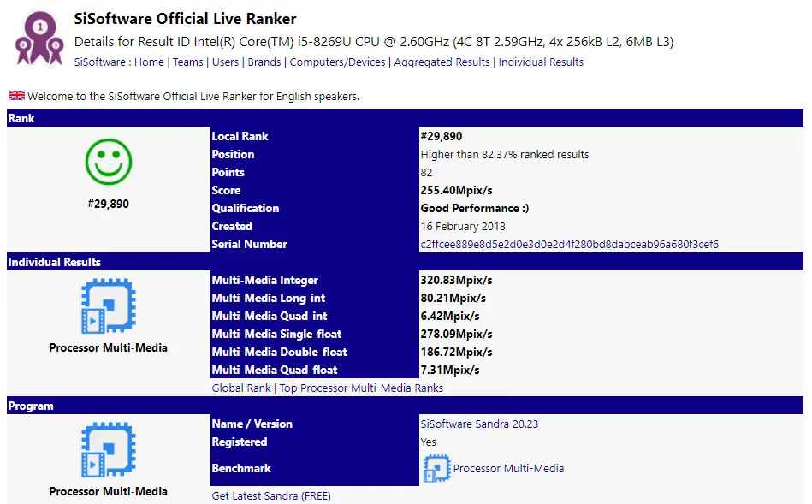Open the Processor Multi-Media benchmark link
Screen dimensions: 812x504
pos(508,468)
